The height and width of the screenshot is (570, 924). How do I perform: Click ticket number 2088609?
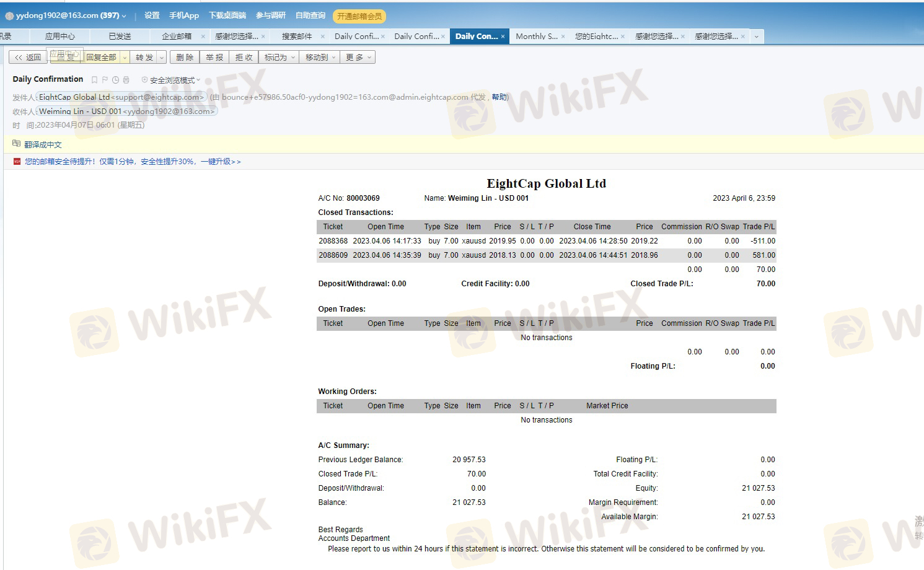[x=333, y=255]
